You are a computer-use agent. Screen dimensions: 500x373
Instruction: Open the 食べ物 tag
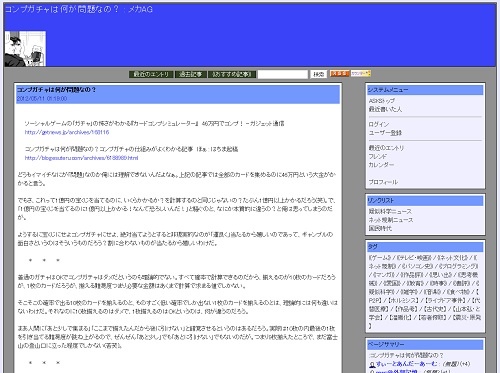pyautogui.click(x=458, y=292)
